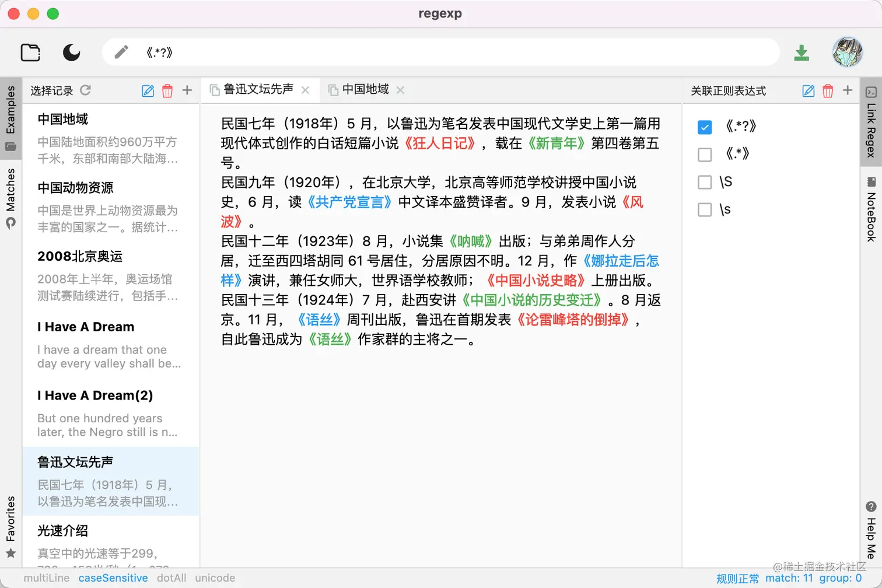Click the red match 《论雷峰塔的倒掉》
Image resolution: width=882 pixels, height=588 pixels.
tap(573, 320)
